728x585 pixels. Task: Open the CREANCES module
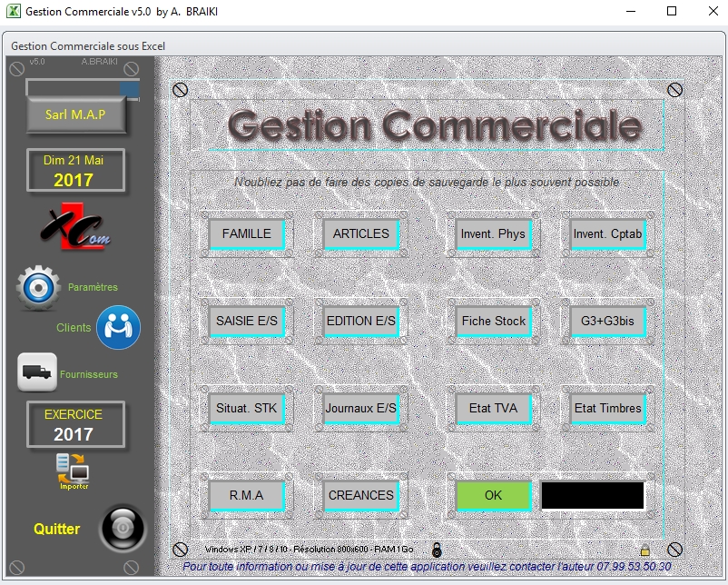pos(361,495)
